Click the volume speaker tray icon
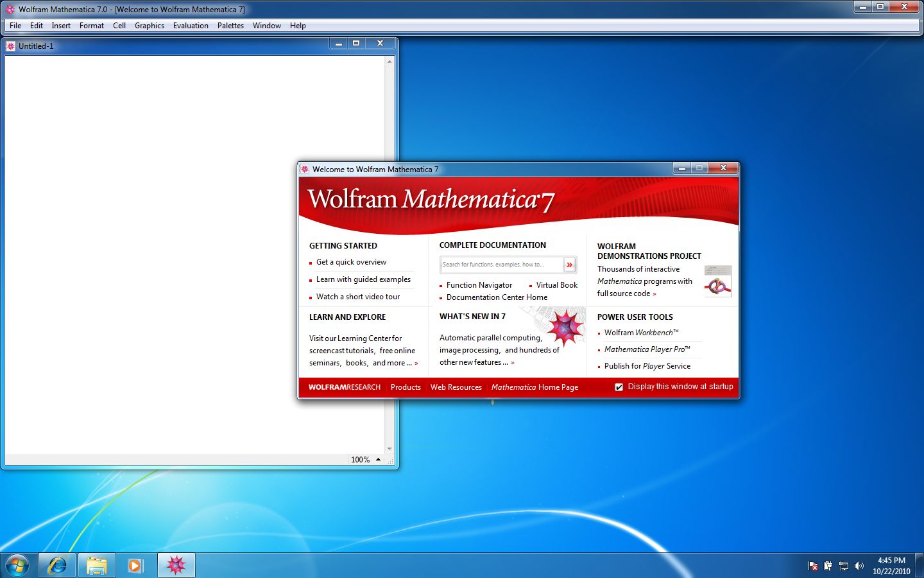Screen dimensions: 924x578 coord(859,566)
